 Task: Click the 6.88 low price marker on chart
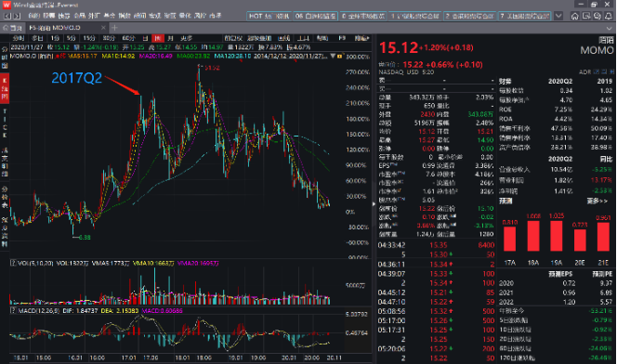pyautogui.click(x=85, y=238)
